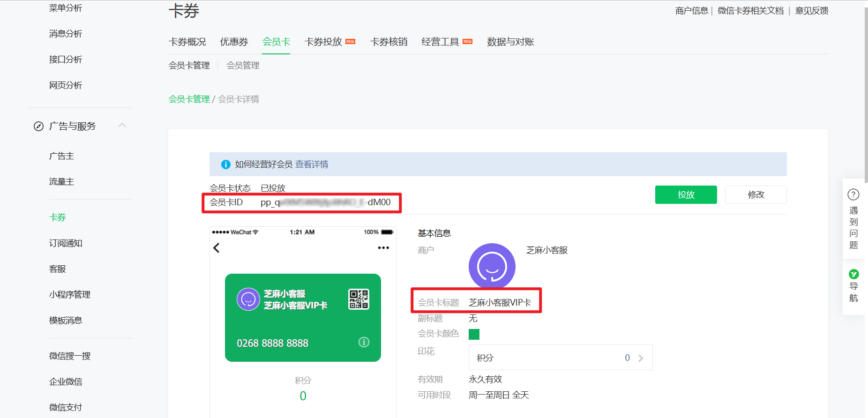Collapse the 广告与服务 section chevron
868x418 pixels.
click(x=122, y=125)
